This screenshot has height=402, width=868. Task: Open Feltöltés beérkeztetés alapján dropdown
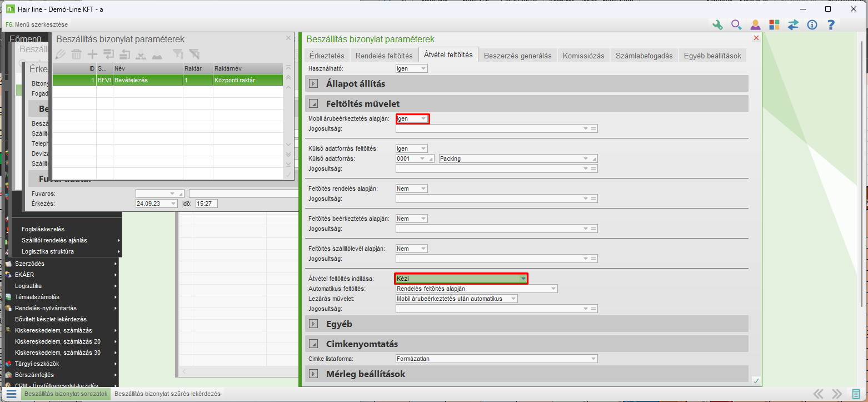412,219
